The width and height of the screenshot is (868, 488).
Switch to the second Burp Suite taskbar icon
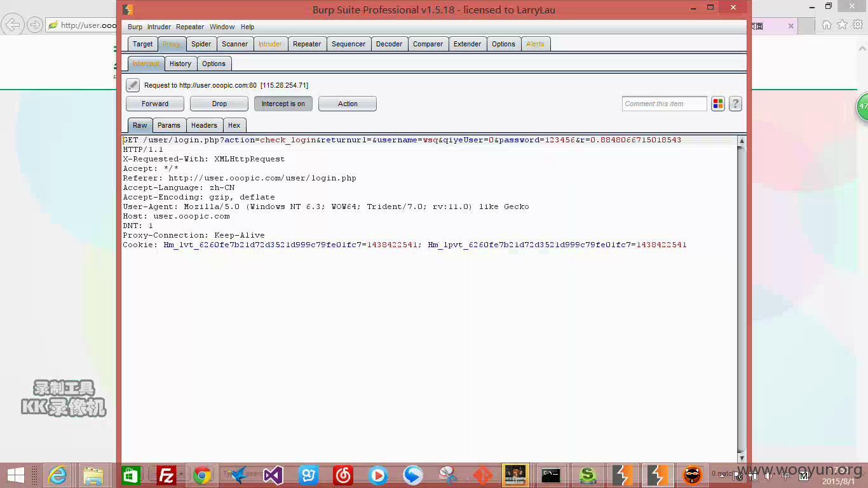point(658,475)
